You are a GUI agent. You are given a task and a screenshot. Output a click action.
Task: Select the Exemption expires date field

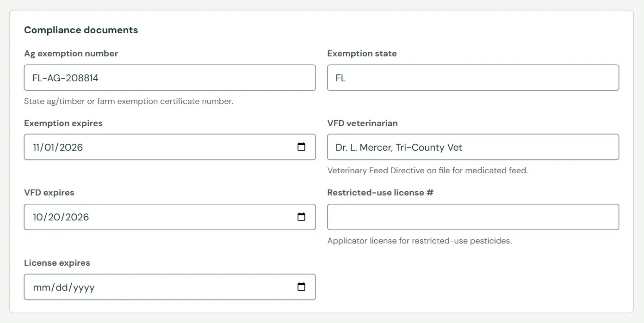coord(170,147)
